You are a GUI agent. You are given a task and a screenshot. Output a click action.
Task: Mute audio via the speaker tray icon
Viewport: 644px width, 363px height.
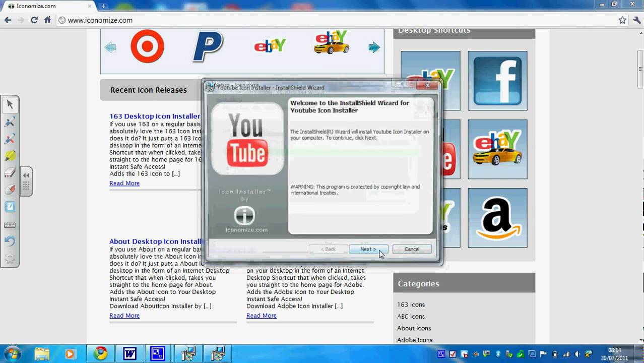[x=577, y=353]
